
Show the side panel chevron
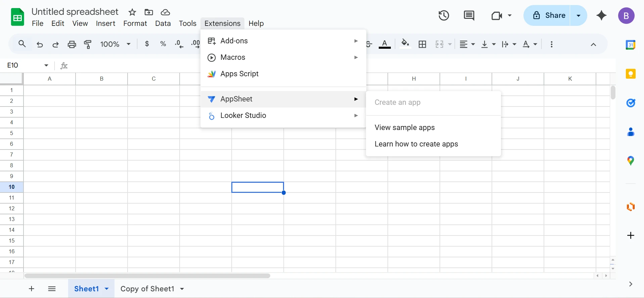[x=631, y=284]
